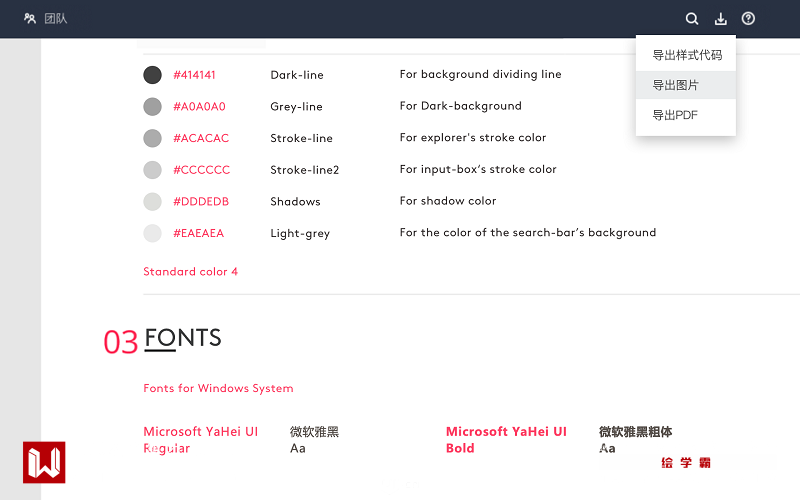Open the help question mark icon
The image size is (800, 500).
coord(748,18)
